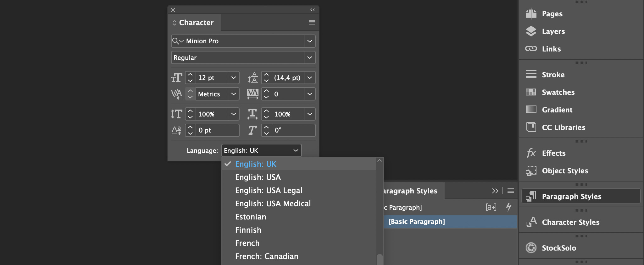Open the Layers panel icon
The image size is (644, 265).
[531, 31]
